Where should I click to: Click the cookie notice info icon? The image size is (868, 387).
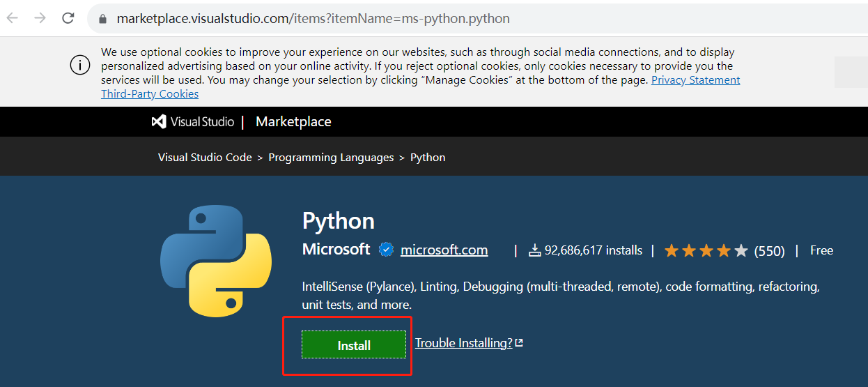coord(80,66)
